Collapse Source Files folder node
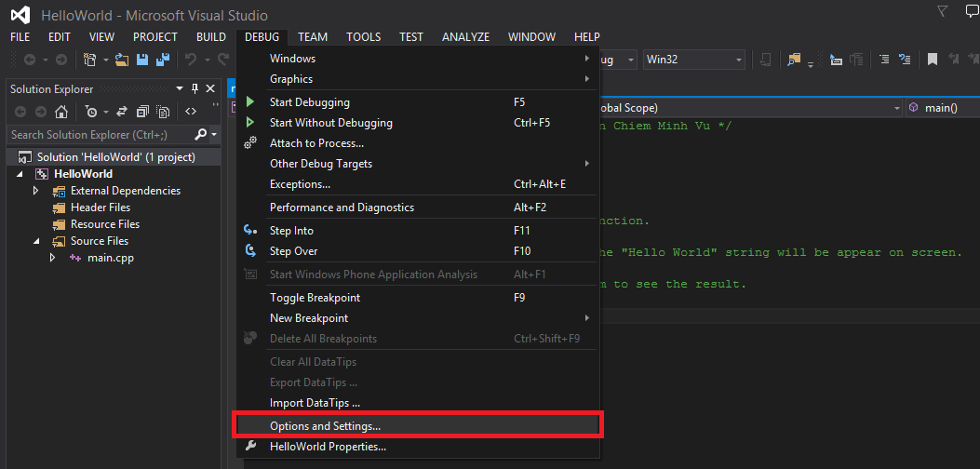The width and height of the screenshot is (980, 469). 36,241
